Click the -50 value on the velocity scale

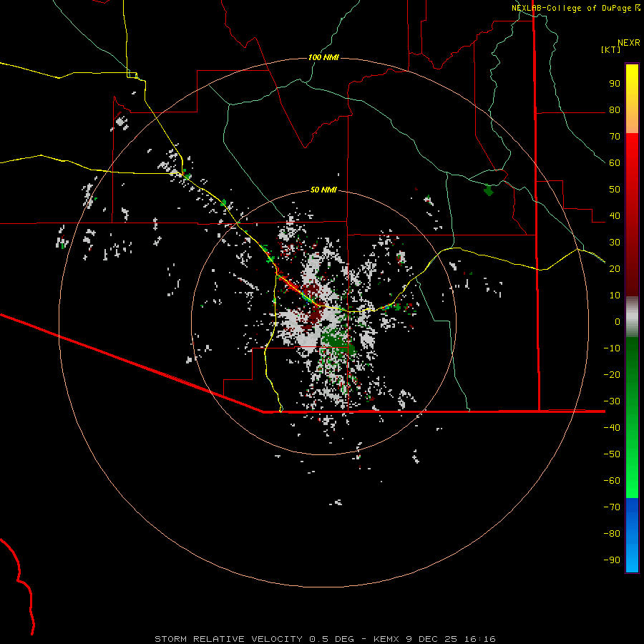[x=612, y=454]
